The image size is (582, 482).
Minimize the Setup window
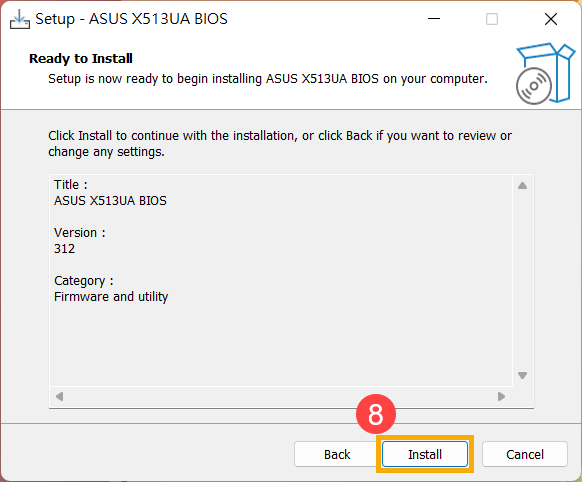434,19
